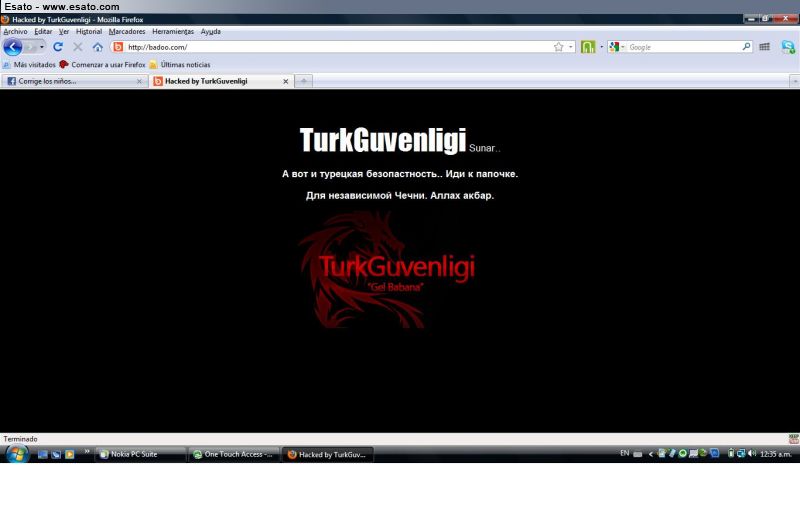
Task: Activate the Hacked by TurkGuv... Firefox taskbar button
Action: 328,454
